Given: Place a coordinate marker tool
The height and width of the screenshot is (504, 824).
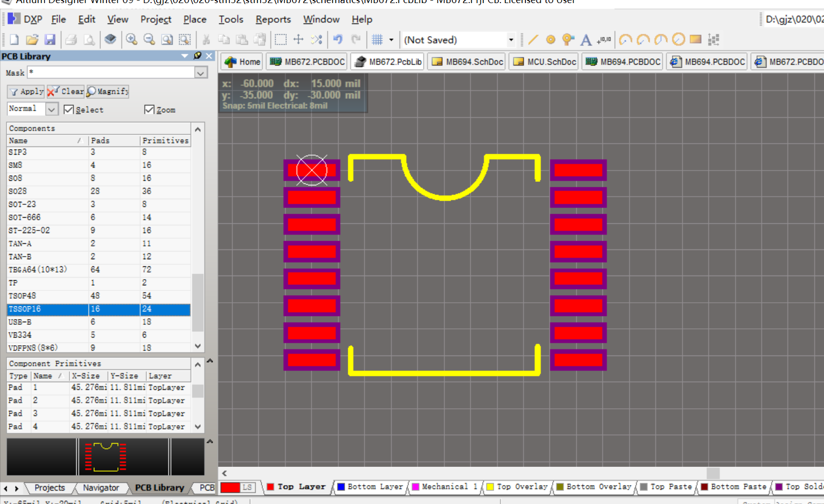Looking at the screenshot, I should click(x=604, y=39).
